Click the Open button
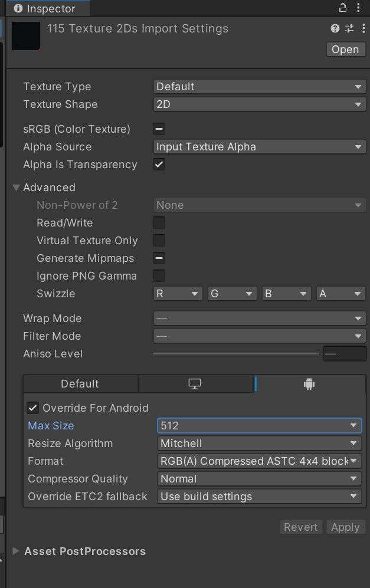This screenshot has width=370, height=588. (346, 50)
